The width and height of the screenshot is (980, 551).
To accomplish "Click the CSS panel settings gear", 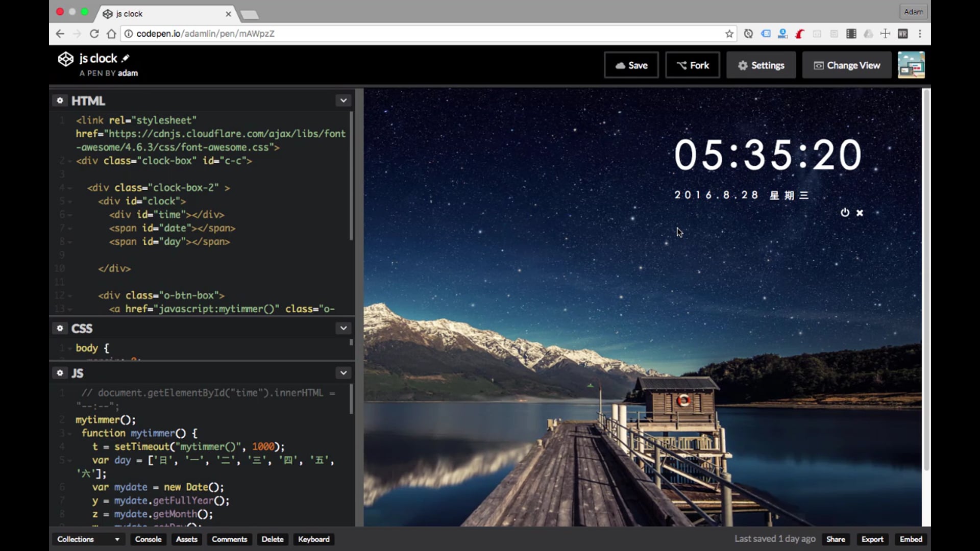I will (60, 328).
